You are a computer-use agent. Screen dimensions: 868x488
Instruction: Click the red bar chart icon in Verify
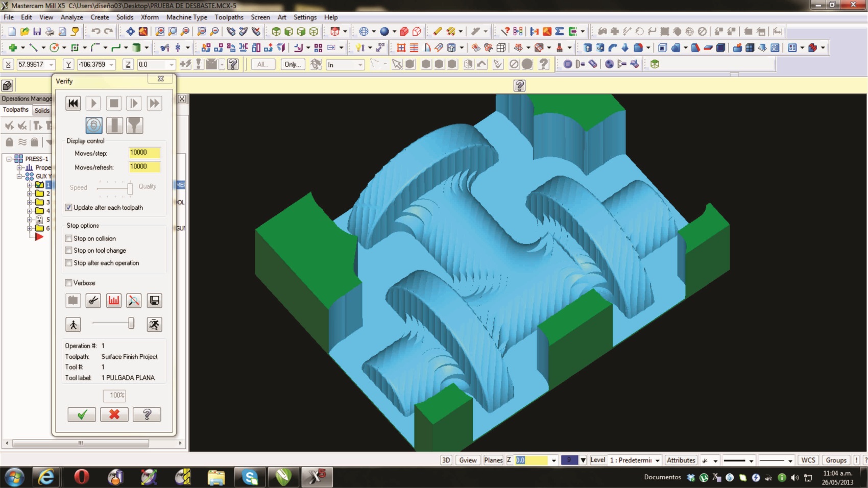click(x=113, y=301)
